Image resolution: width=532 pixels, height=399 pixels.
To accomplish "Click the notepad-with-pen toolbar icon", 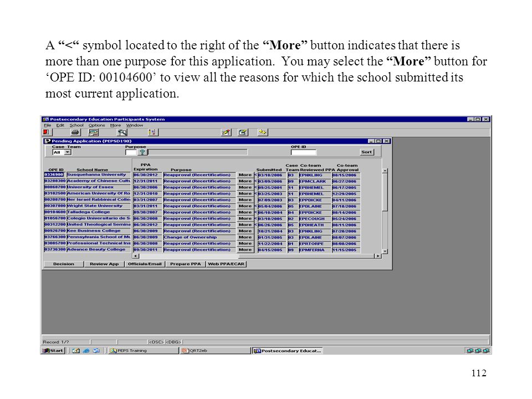I will point(243,132).
